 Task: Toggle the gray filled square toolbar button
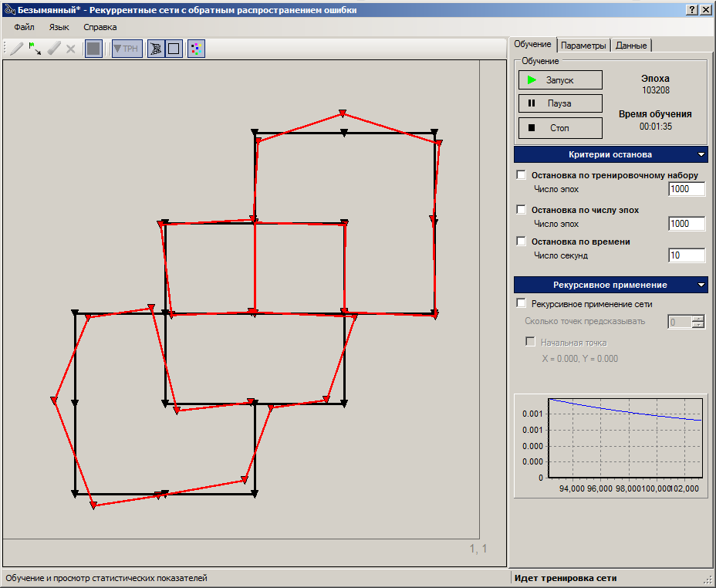[93, 49]
